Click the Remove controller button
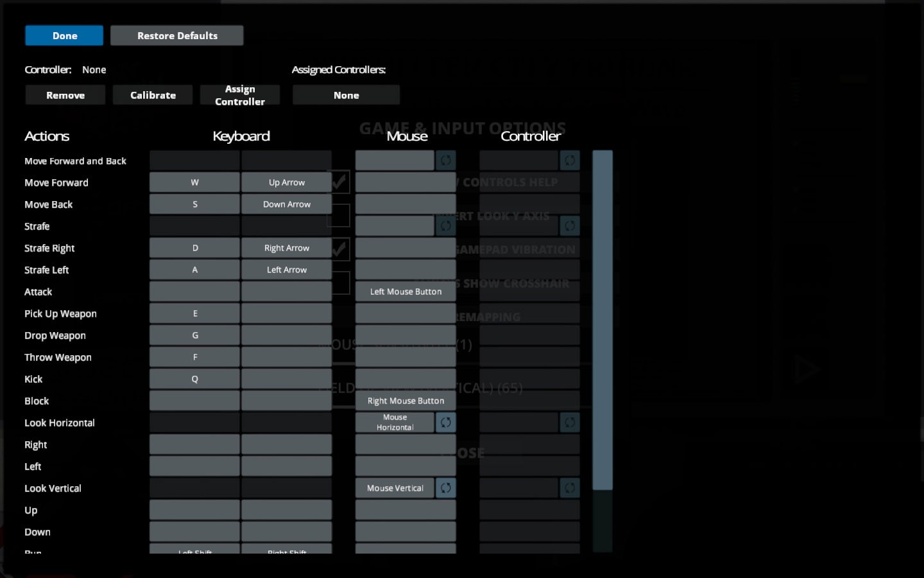The width and height of the screenshot is (924, 578). point(65,95)
